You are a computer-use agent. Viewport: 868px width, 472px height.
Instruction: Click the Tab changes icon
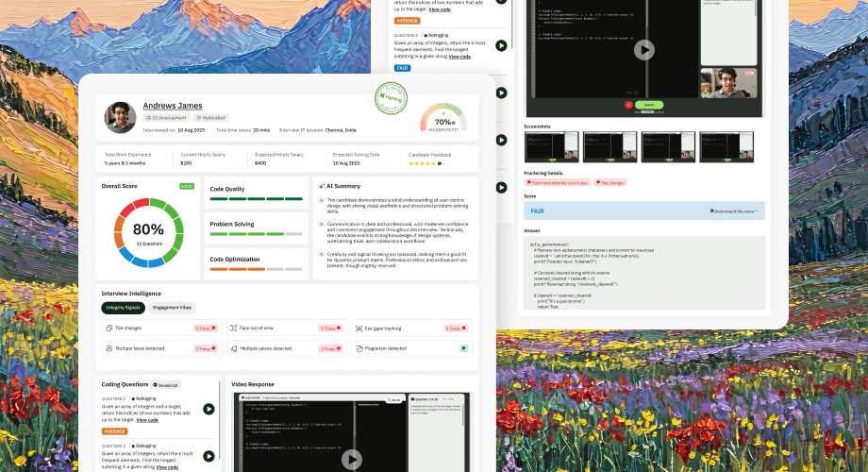point(109,328)
